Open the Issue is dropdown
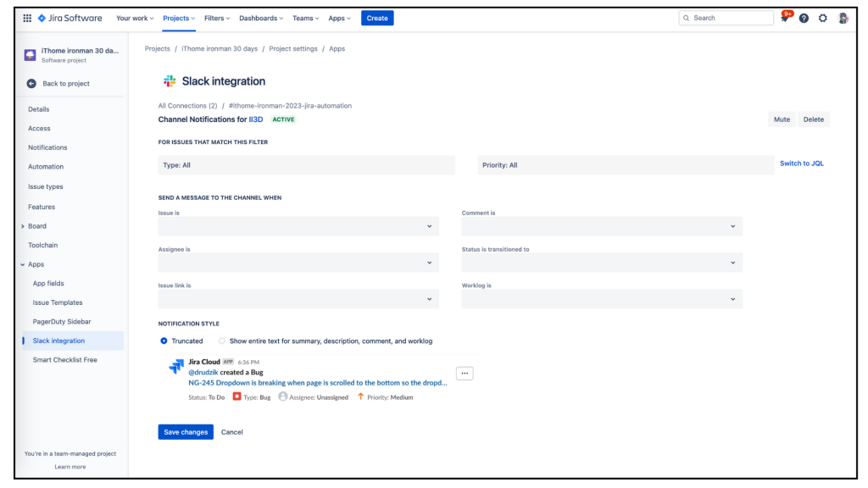Viewport: 868px width, 488px height. (x=298, y=226)
